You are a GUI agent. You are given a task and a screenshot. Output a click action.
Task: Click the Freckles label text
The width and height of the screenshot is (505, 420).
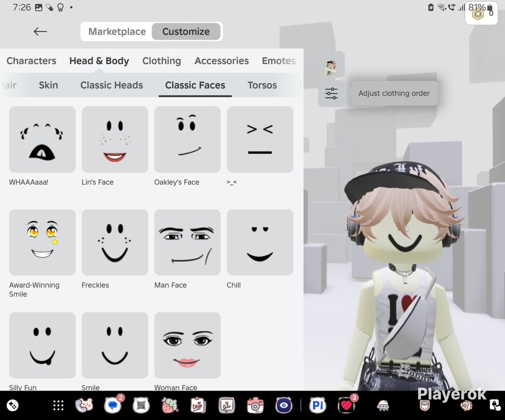point(95,285)
